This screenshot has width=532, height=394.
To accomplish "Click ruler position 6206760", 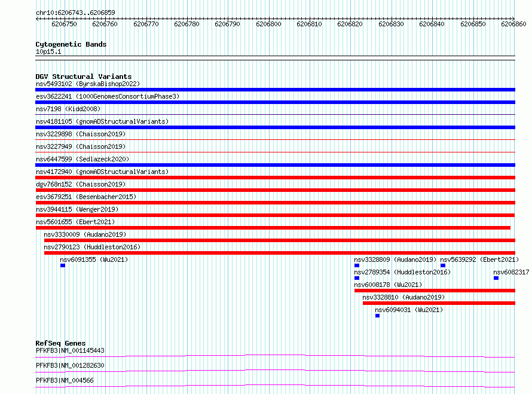I will [x=105, y=24].
